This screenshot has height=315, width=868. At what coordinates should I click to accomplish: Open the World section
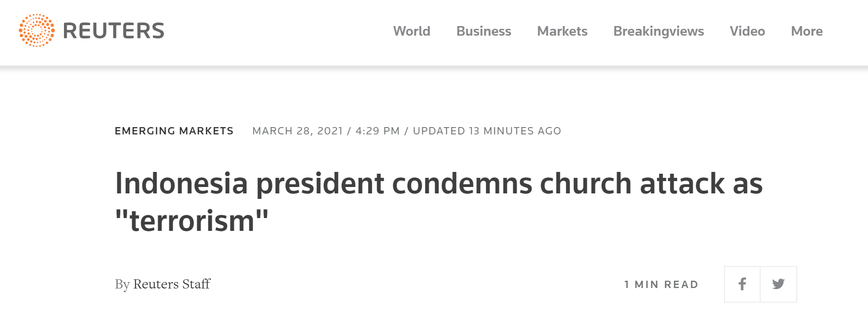click(412, 31)
